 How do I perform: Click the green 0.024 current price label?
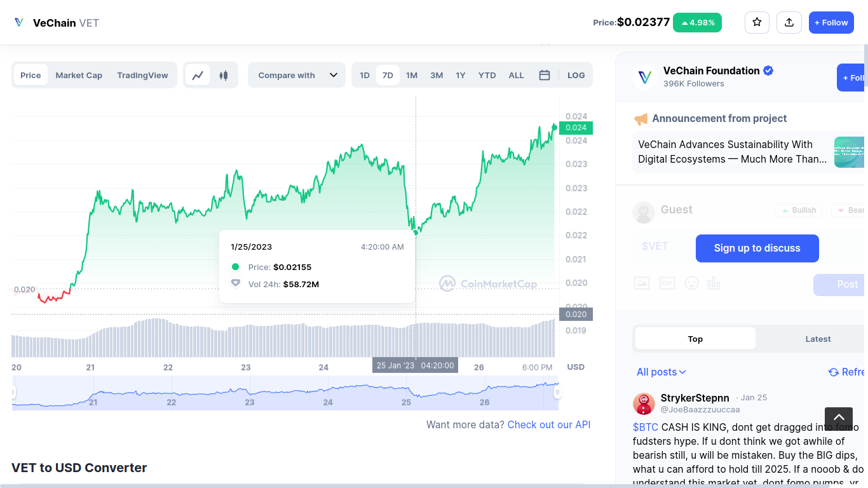tap(576, 128)
